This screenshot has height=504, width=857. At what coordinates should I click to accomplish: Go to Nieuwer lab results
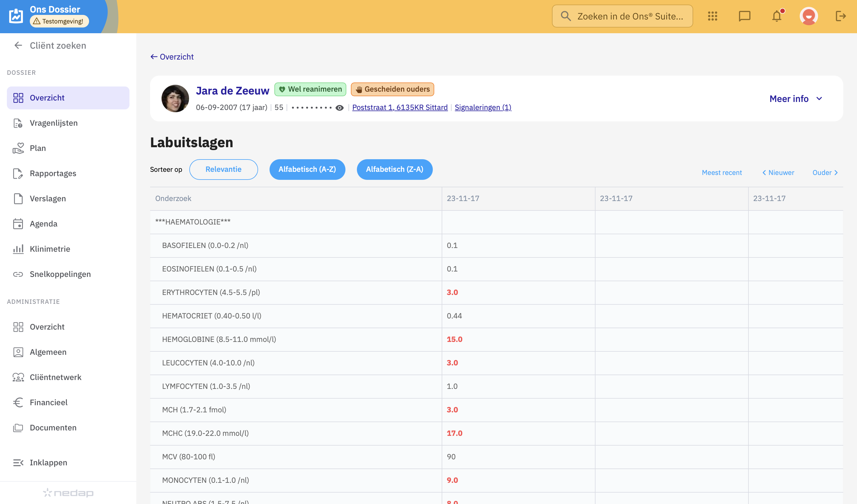[778, 172]
